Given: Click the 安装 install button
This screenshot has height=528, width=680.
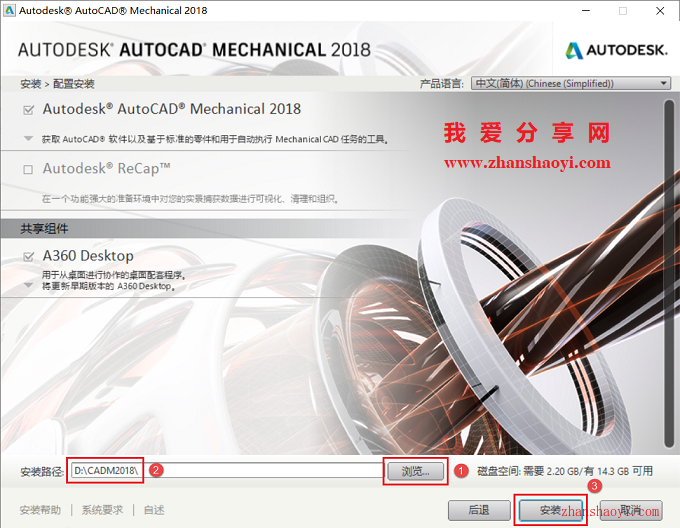Looking at the screenshot, I should pos(550,510).
